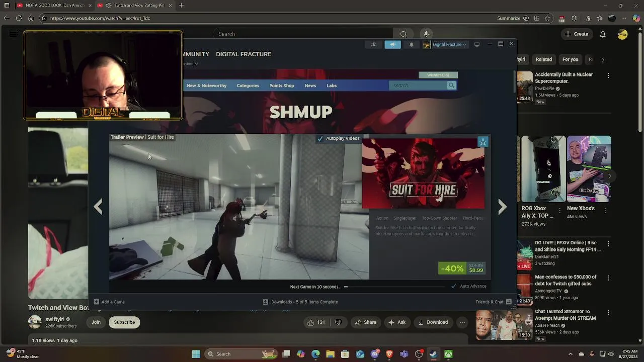Open YouTube notifications bell
644x362 pixels.
(603, 34)
